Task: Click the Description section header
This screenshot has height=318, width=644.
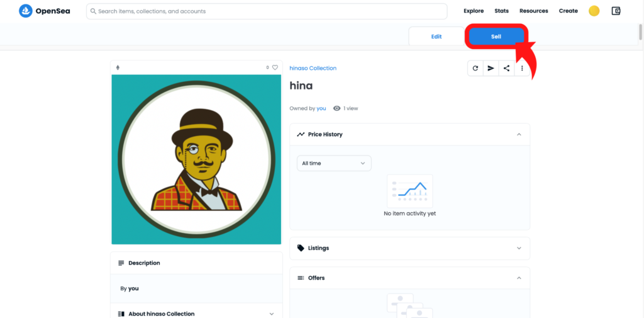Action: (x=196, y=263)
